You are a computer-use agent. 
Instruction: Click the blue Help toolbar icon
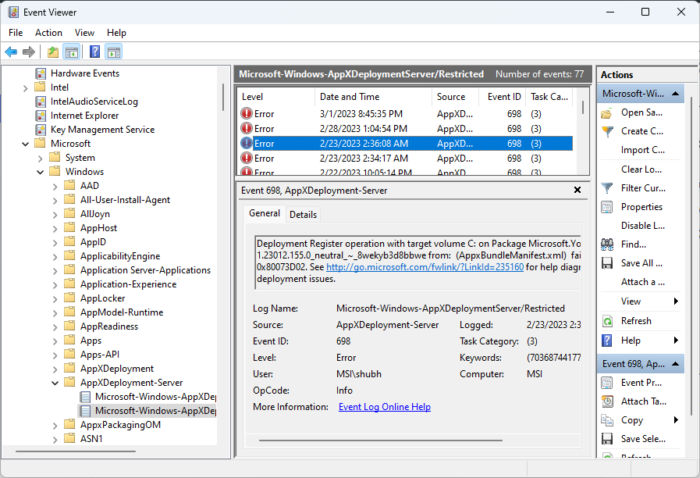click(x=94, y=52)
